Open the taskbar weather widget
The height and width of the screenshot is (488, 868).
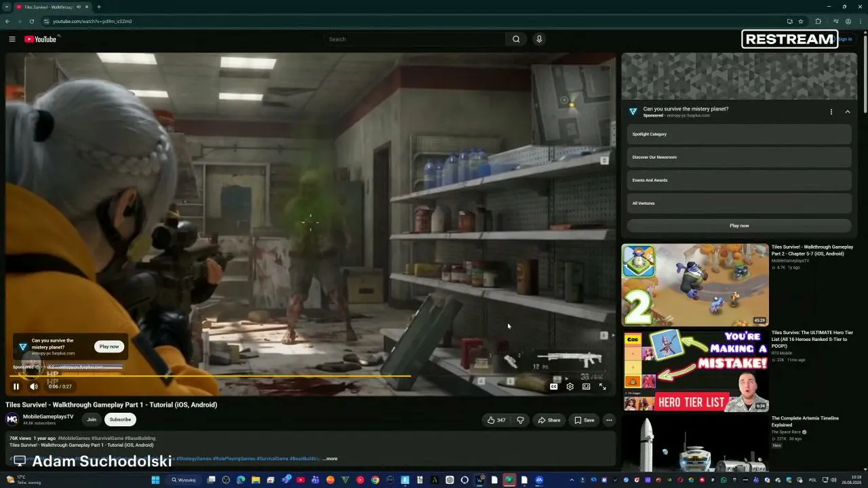tap(24, 480)
